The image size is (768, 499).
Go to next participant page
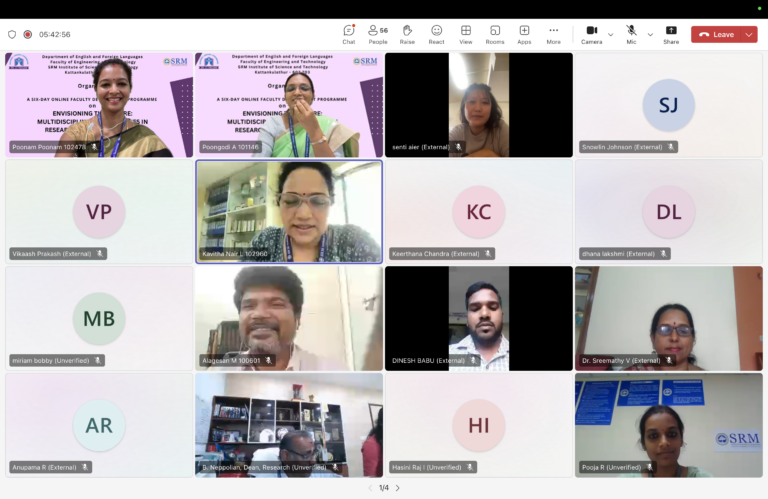pyautogui.click(x=398, y=488)
